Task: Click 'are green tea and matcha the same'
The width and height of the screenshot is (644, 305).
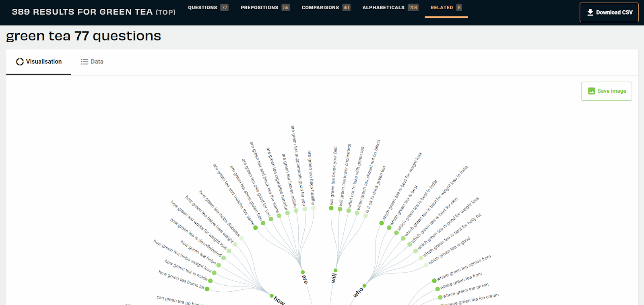Action: [234, 194]
